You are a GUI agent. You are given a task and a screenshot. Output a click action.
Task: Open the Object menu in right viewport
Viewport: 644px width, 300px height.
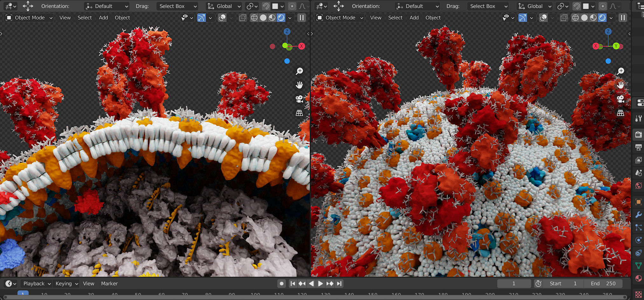pyautogui.click(x=433, y=18)
